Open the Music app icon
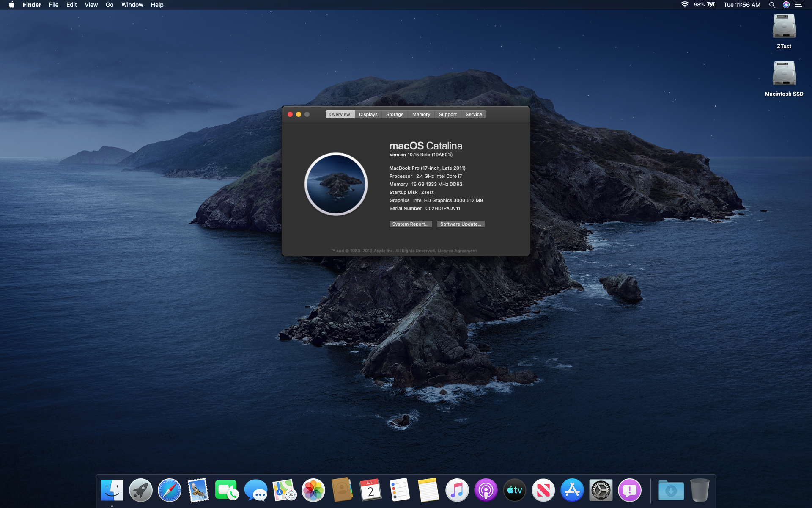Screen dimensions: 812x508 (457, 490)
